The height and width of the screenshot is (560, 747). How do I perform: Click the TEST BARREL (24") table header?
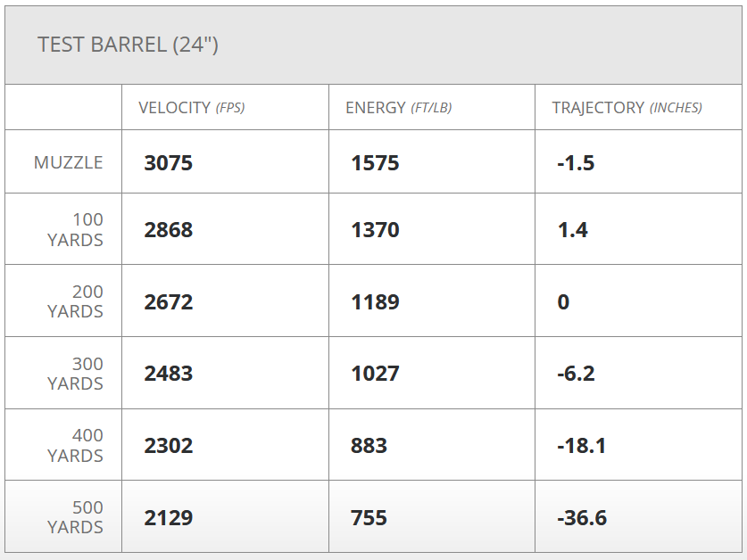[129, 45]
